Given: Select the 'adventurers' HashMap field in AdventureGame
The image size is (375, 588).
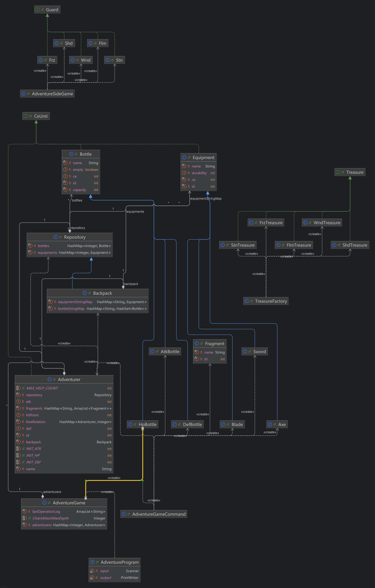Looking at the screenshot, I should (x=64, y=525).
